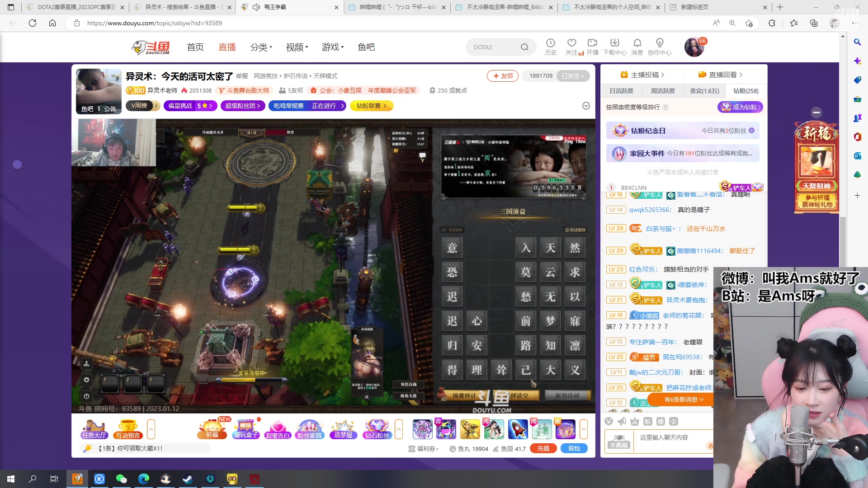Open Windows Start menu
This screenshot has width=868, height=488.
[11, 479]
